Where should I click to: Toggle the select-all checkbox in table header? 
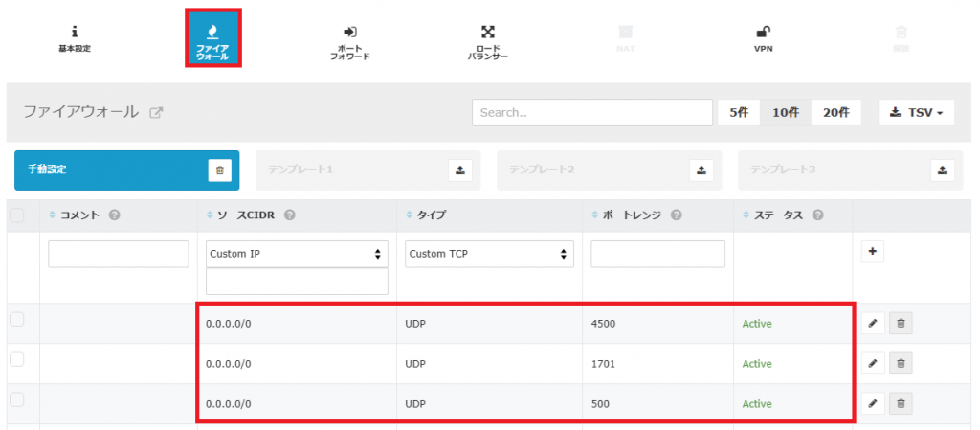click(17, 215)
